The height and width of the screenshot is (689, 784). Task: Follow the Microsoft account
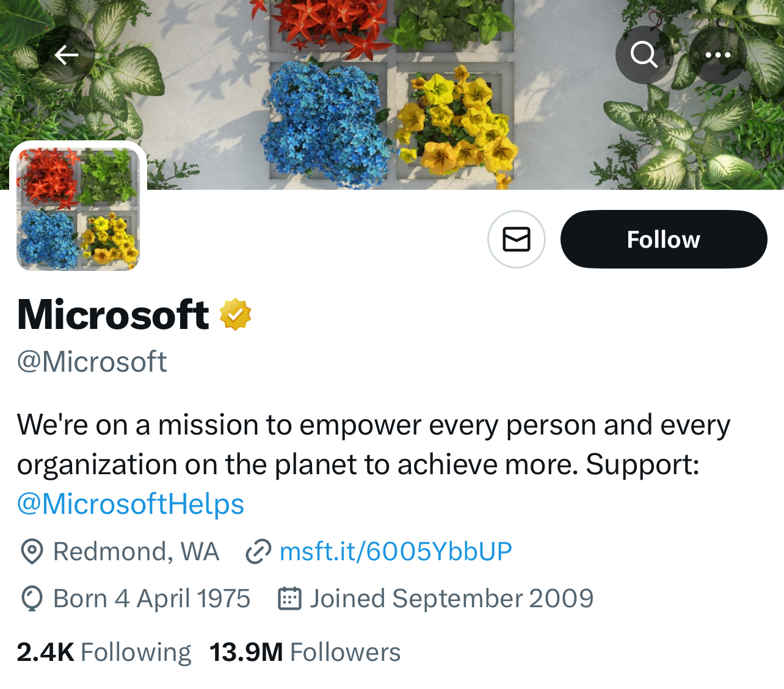664,239
